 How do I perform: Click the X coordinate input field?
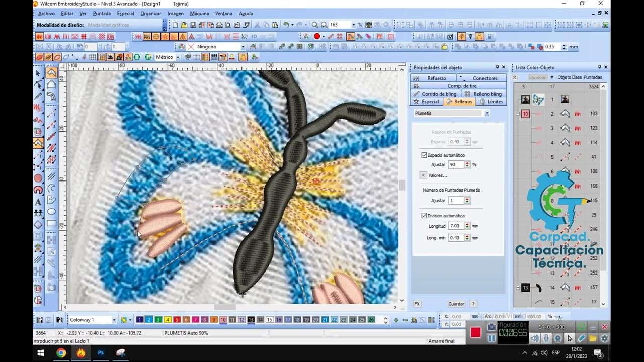tap(460, 316)
